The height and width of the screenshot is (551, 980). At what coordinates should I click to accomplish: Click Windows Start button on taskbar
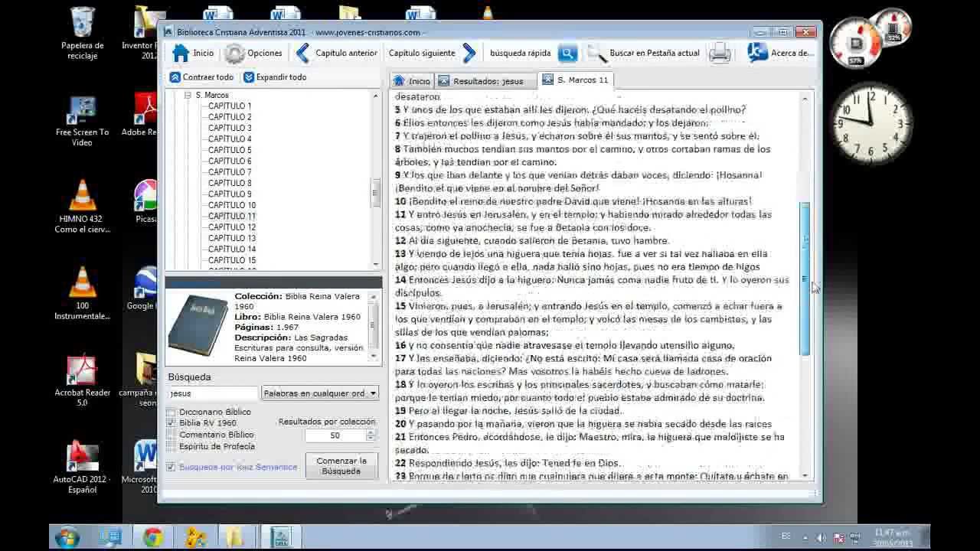tap(67, 537)
